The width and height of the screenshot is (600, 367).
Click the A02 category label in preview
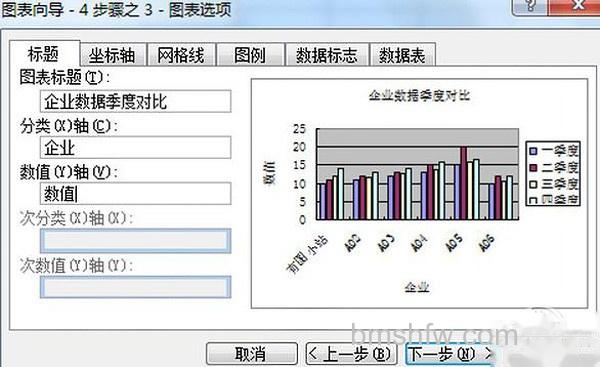pos(352,243)
